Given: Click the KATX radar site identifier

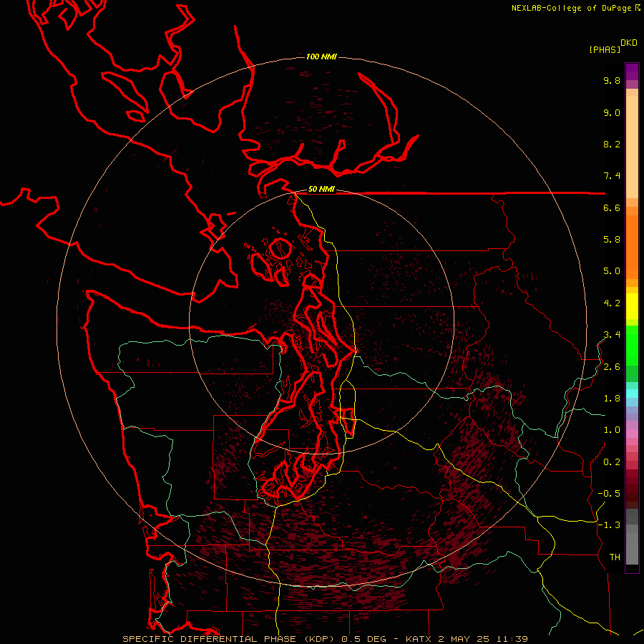Looking at the screenshot, I should [x=419, y=639].
